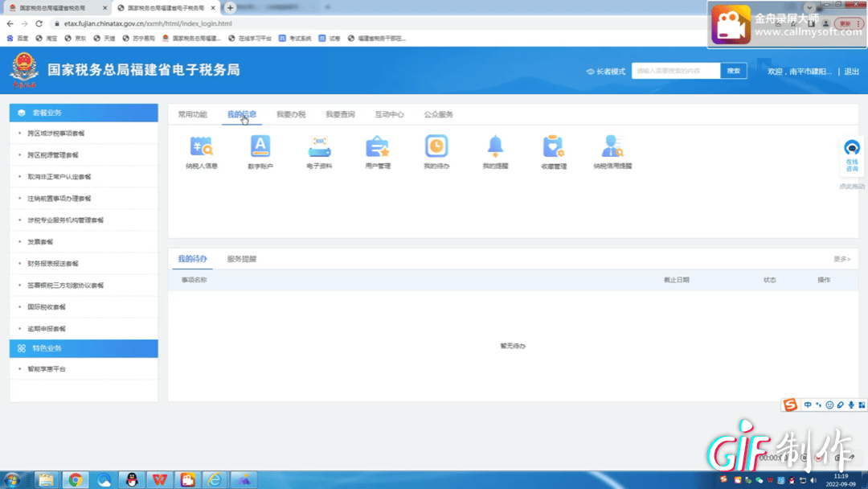Viewport: 868px width, 489px height.
Task: Open 财务报表报送套餐
Action: [x=53, y=264]
